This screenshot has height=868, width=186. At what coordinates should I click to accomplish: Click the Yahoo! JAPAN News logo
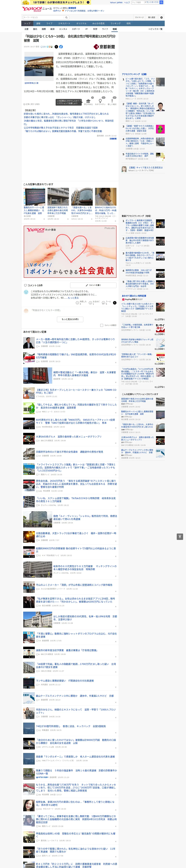click(37, 9)
